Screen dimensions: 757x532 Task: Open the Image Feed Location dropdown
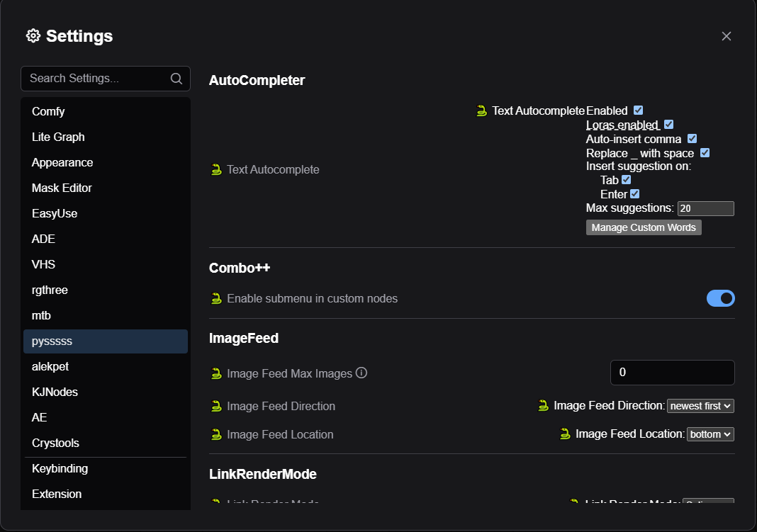[x=710, y=434]
